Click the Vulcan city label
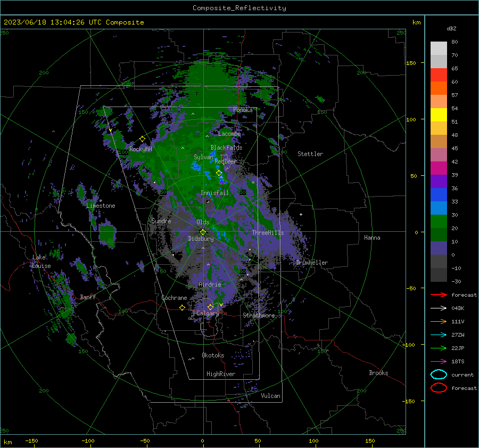The width and height of the screenshot is (479, 448). (270, 396)
